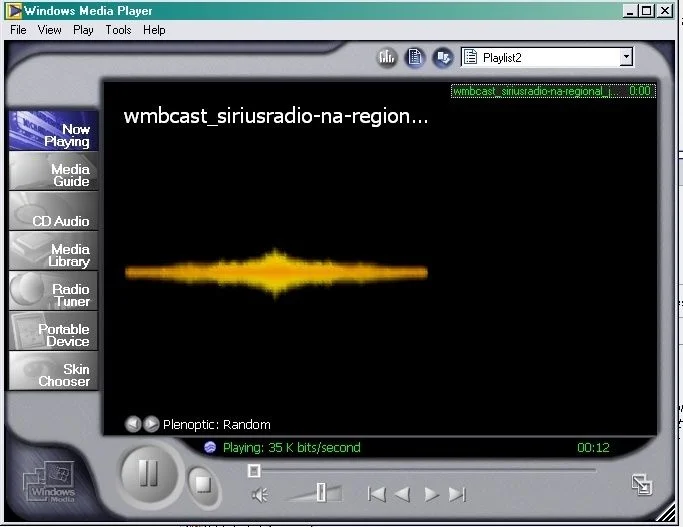Select previous visualization arrow
Viewport: 683px width, 527px height.
click(x=133, y=424)
